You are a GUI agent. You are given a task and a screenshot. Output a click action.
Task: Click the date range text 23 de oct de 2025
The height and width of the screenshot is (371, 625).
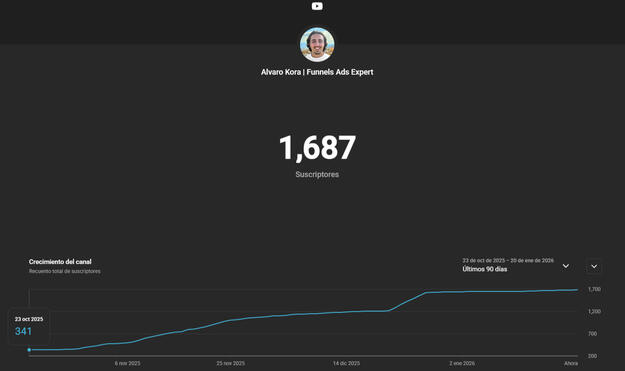point(483,260)
